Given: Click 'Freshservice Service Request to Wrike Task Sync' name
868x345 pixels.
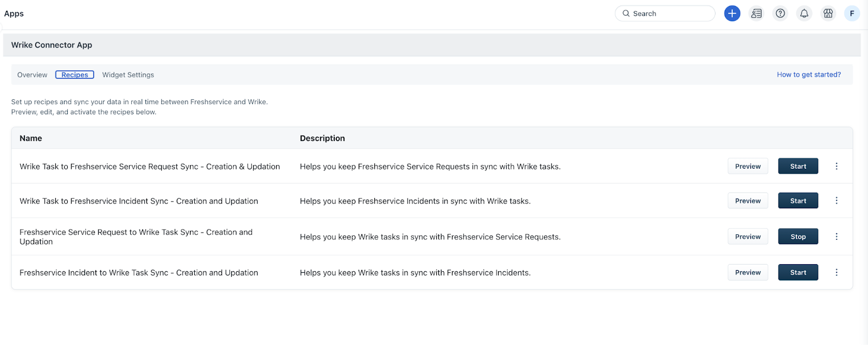Looking at the screenshot, I should 136,237.
